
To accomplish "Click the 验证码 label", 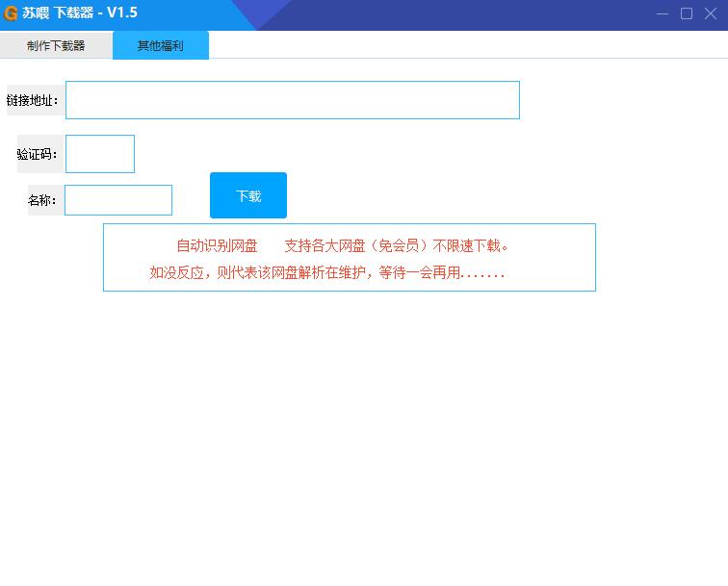I will coord(38,154).
